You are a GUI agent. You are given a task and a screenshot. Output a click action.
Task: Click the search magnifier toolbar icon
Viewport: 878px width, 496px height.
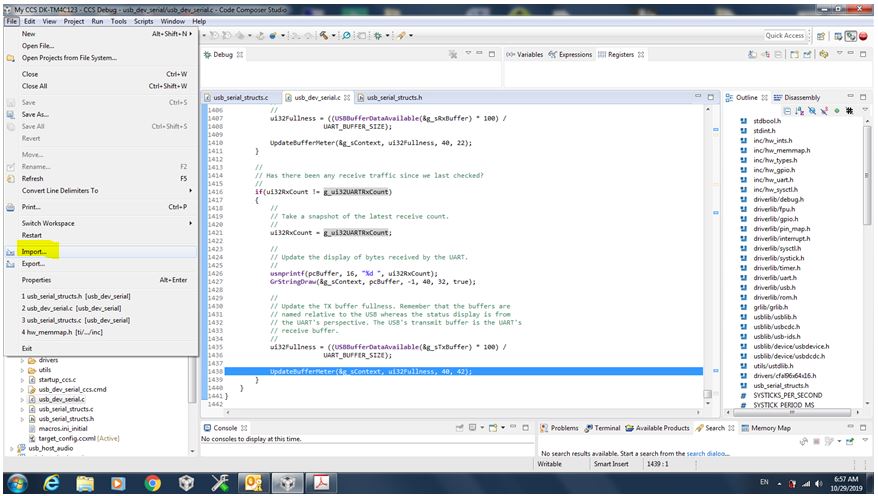click(x=346, y=35)
